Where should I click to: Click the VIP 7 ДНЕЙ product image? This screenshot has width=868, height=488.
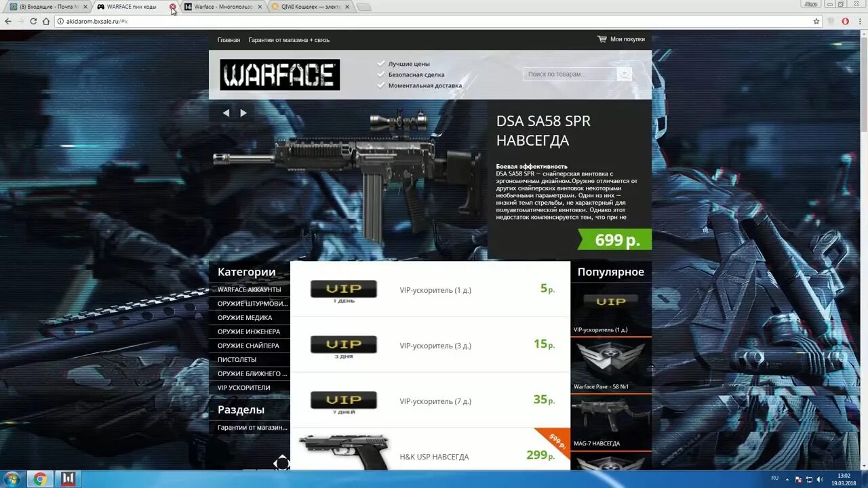tap(344, 401)
